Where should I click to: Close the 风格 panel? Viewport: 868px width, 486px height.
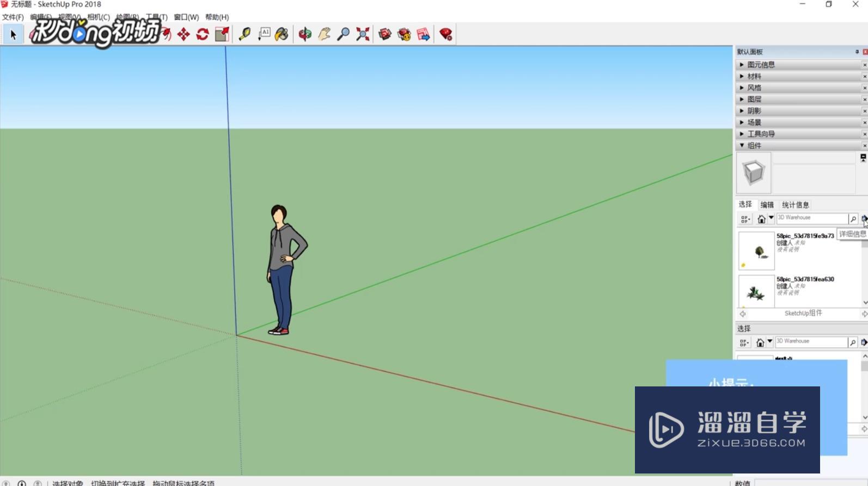click(x=865, y=88)
